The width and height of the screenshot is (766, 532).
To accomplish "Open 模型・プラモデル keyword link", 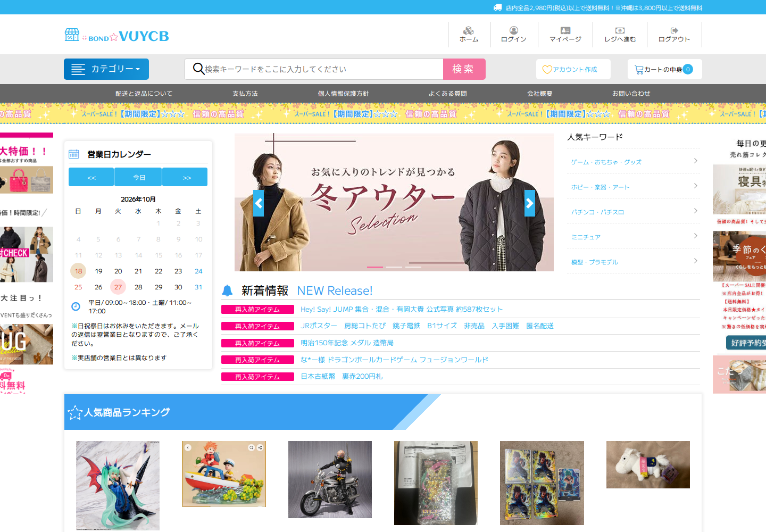I will [595, 262].
